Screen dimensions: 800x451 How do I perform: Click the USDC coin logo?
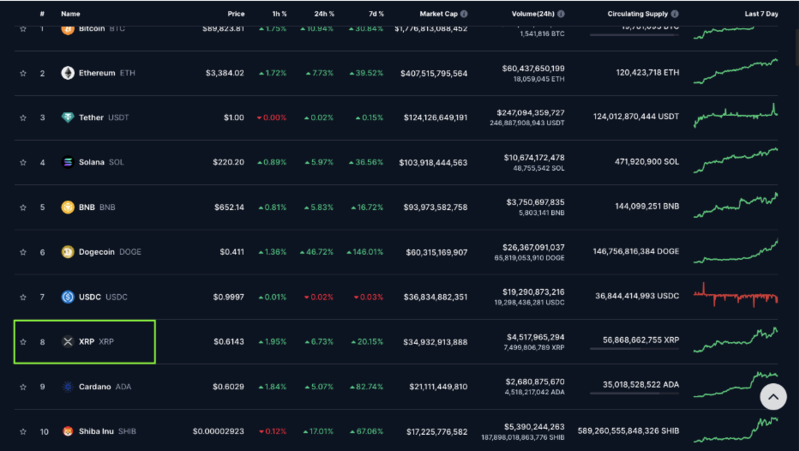point(68,296)
